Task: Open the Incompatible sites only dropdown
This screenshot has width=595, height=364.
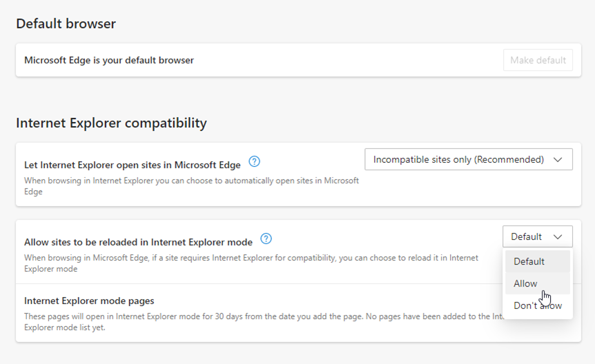Action: [x=469, y=159]
